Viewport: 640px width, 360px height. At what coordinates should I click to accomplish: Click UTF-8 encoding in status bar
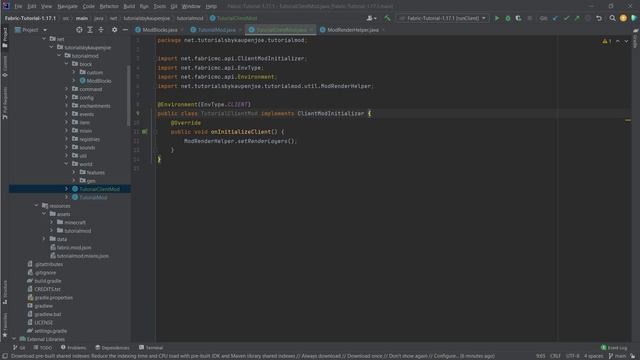[573, 356]
